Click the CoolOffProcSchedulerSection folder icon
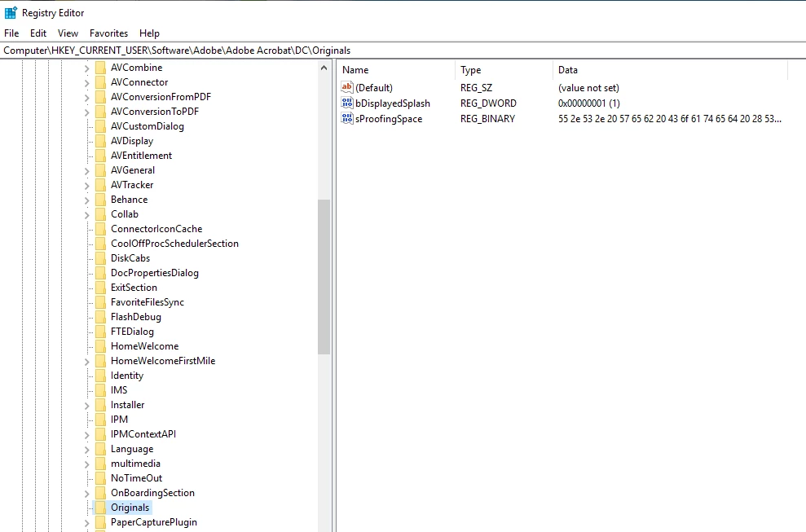 point(101,244)
